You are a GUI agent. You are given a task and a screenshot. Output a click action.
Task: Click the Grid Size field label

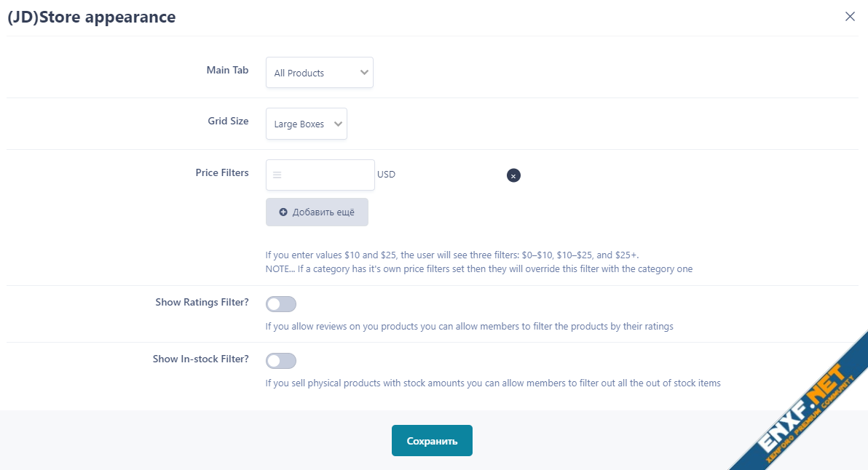228,122
